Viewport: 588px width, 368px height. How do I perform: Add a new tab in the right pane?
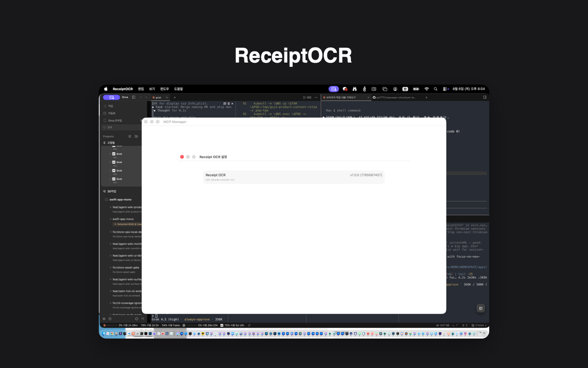coord(426,98)
